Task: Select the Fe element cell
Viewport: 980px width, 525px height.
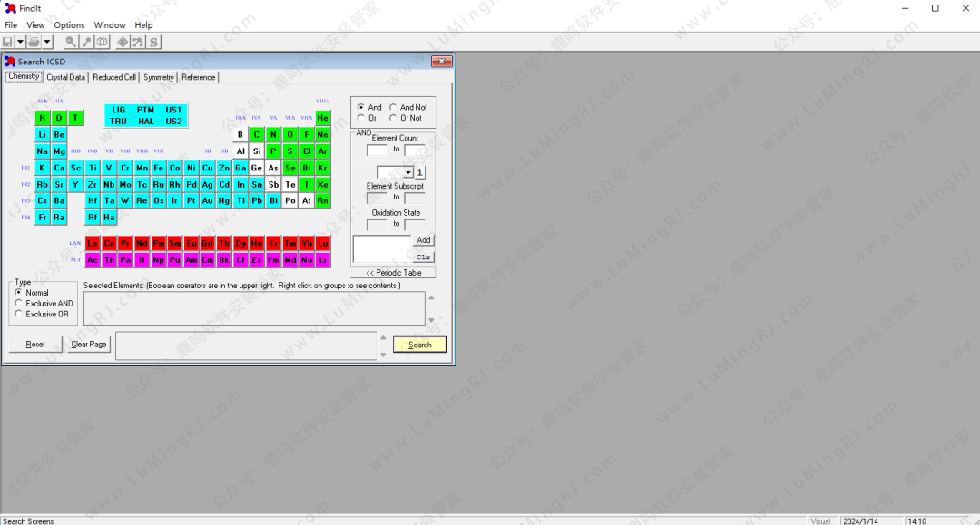Action: pos(158,168)
